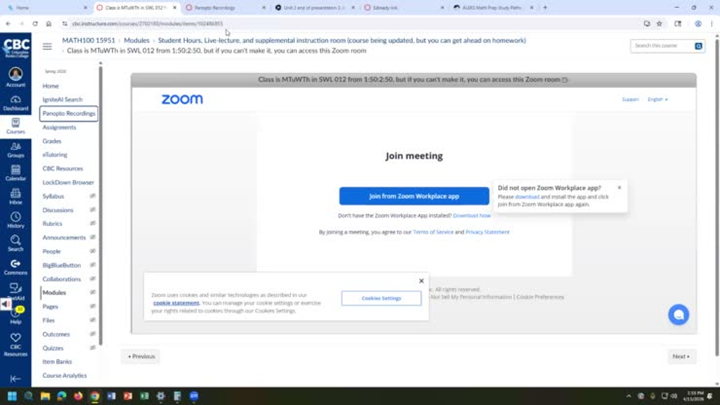Go to the Next module item
This screenshot has width=720, height=405.
point(681,356)
